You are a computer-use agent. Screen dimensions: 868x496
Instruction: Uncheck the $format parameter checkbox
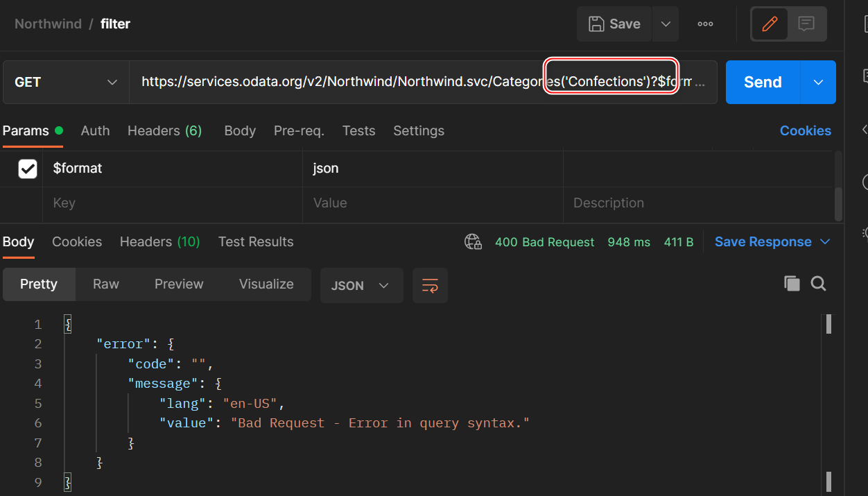(28, 169)
